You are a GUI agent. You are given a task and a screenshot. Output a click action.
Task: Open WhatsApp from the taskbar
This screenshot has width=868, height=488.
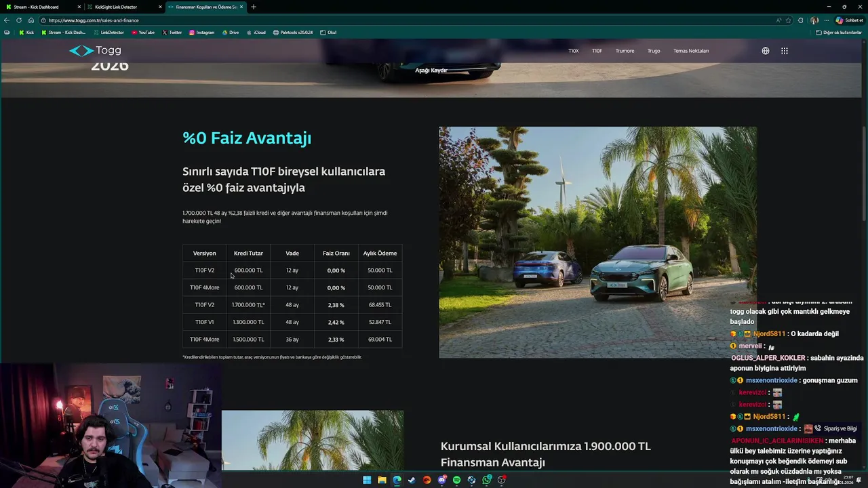487,480
